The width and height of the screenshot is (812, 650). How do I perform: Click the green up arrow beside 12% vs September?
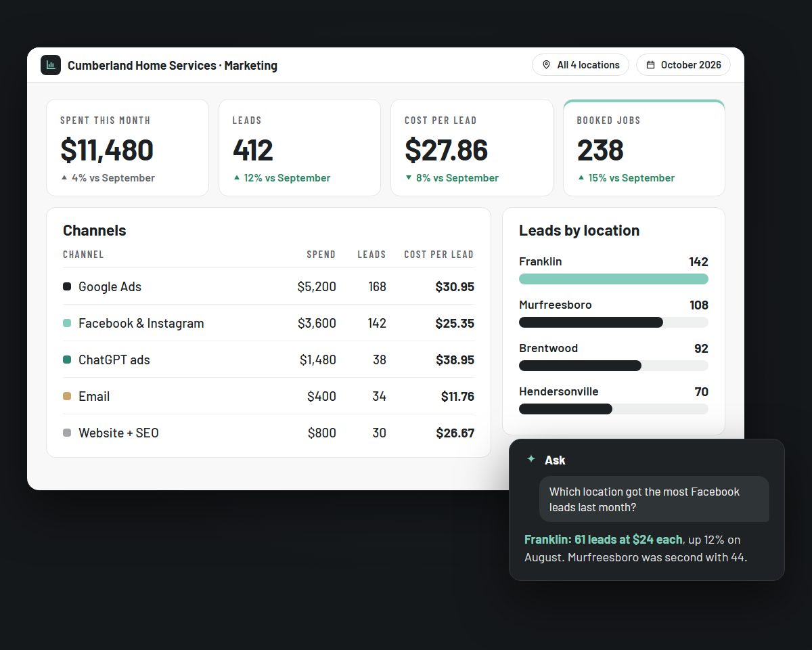237,178
